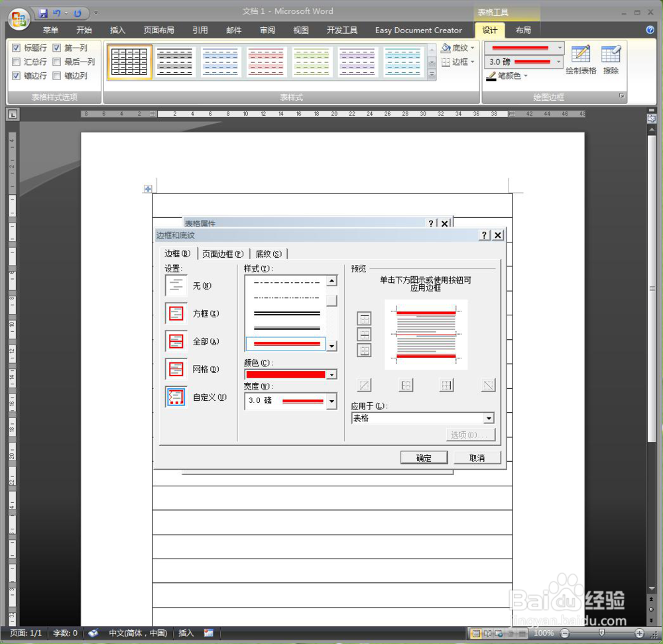Select Draw Table tool
The height and width of the screenshot is (644, 663).
(x=581, y=60)
